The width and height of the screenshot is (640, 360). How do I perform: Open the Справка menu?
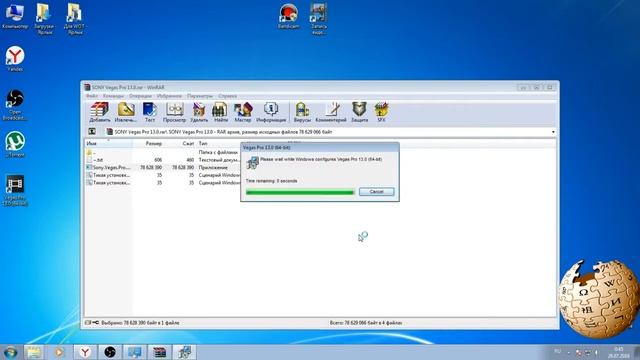coord(227,96)
